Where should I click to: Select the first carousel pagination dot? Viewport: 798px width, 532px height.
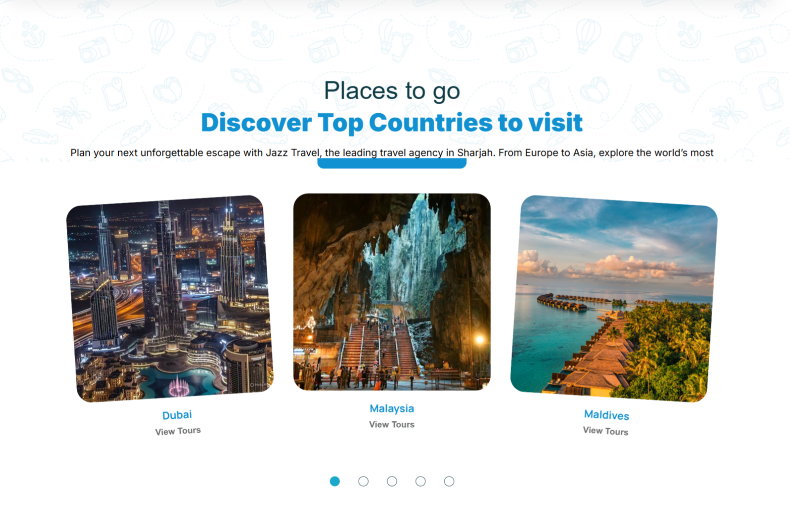[x=335, y=481]
